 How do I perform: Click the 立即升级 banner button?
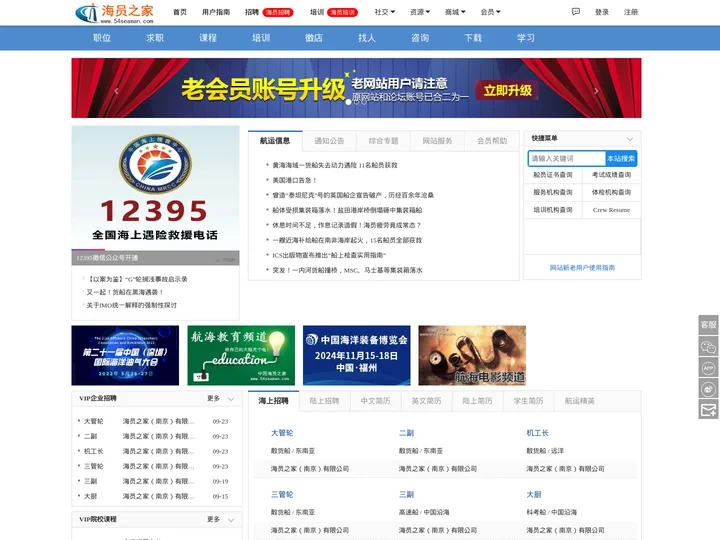coord(507,90)
